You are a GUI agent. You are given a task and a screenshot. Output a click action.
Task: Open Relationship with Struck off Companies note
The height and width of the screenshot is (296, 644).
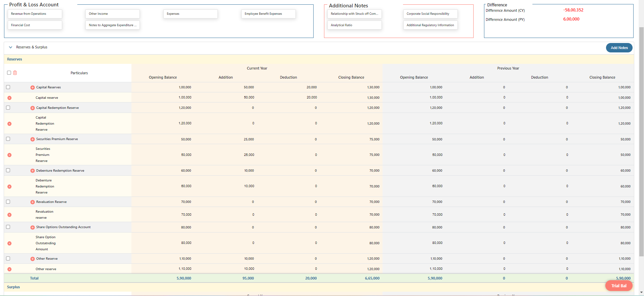355,14
